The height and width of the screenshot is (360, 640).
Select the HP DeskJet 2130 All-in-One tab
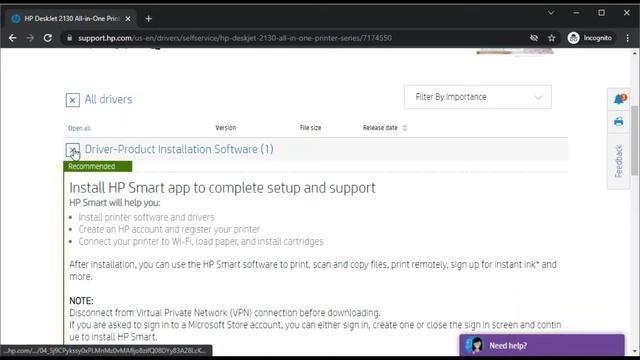(x=71, y=19)
